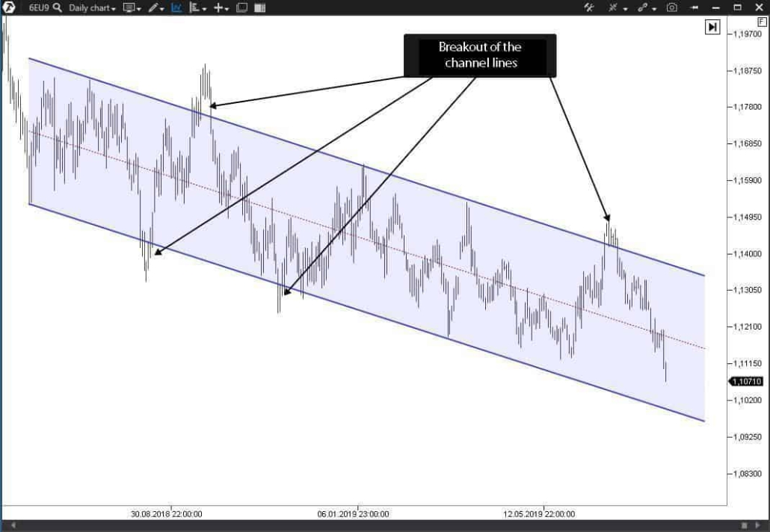Viewport: 770px width, 532px height.
Task: Open the Daily chart timeframe dropdown
Action: [92, 7]
